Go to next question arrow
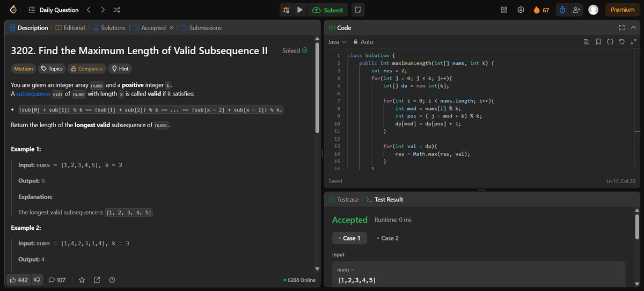 pyautogui.click(x=103, y=10)
